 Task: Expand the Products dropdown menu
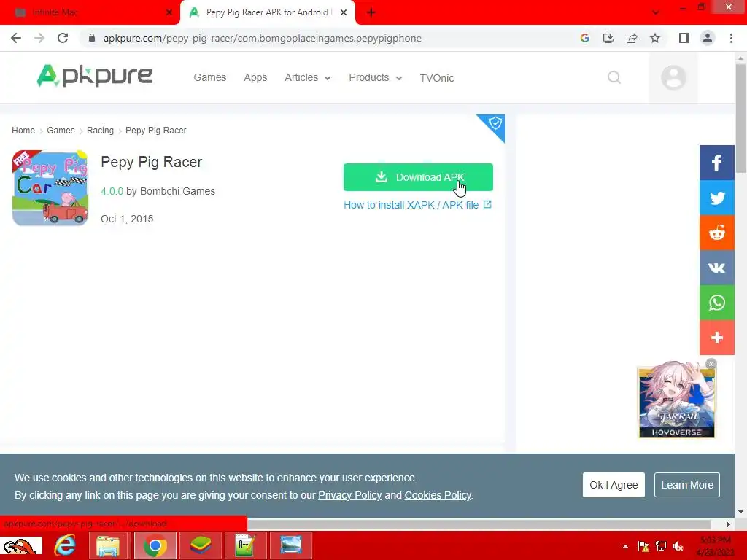tap(376, 77)
